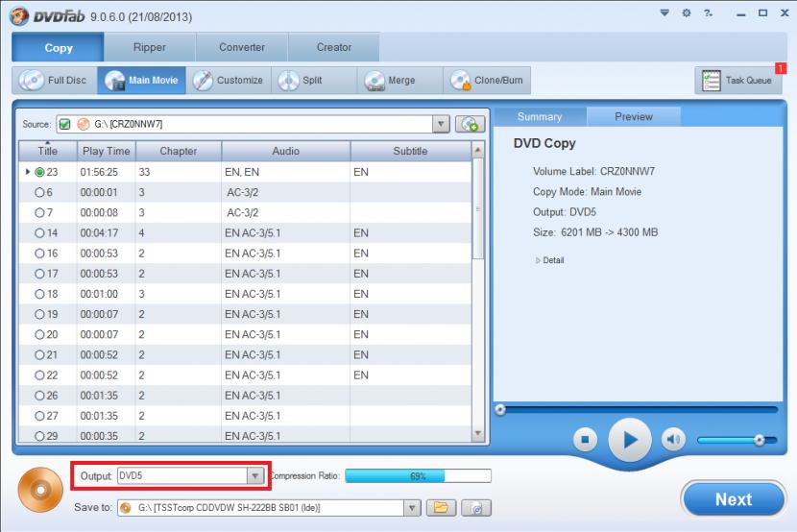797x532 pixels.
Task: Select the Clone/Burn mode
Action: click(488, 81)
